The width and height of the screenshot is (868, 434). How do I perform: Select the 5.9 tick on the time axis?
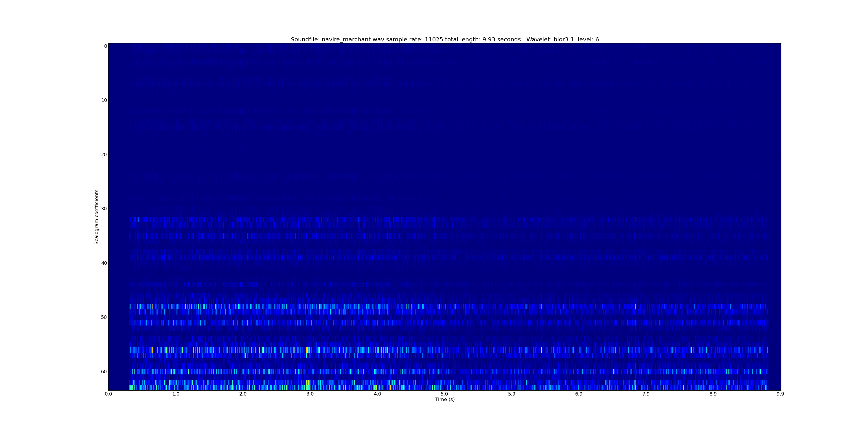[512, 394]
